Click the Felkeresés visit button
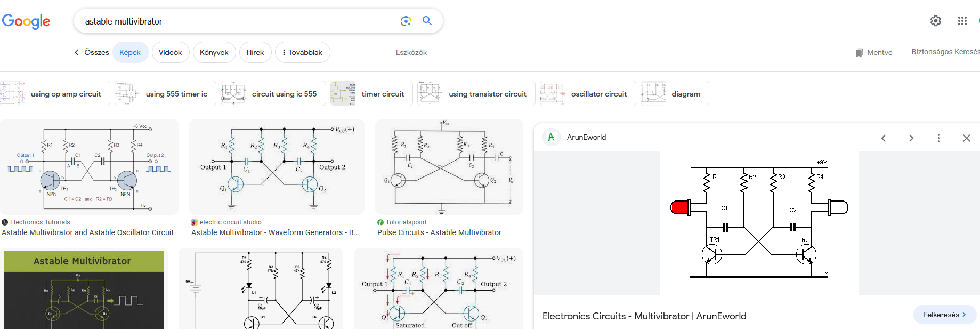This screenshot has height=329, width=980. [x=944, y=315]
